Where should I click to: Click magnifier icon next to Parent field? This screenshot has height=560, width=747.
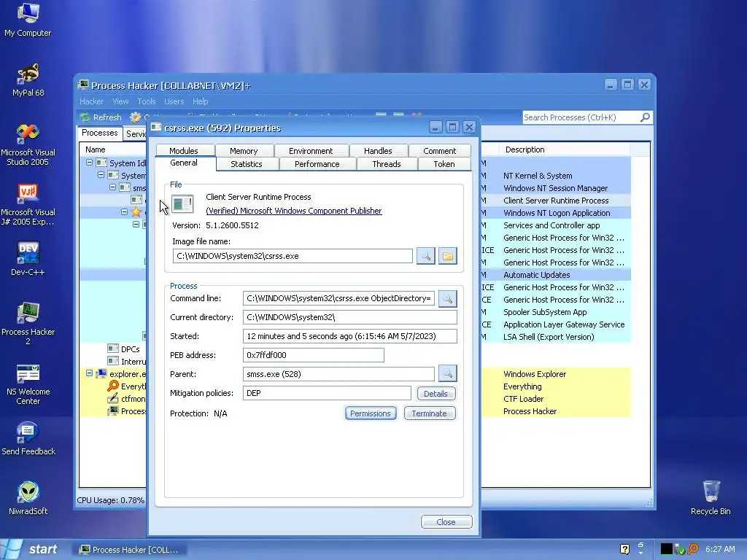pos(447,374)
